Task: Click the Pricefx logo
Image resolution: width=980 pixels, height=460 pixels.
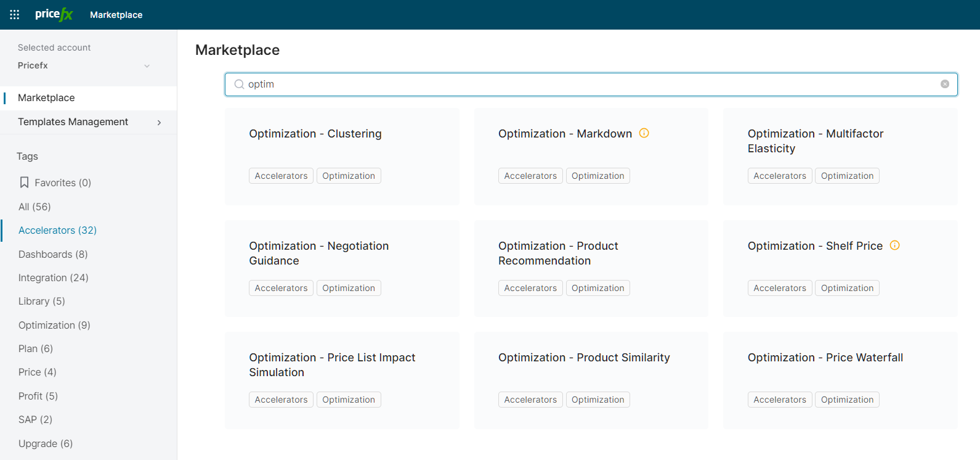Action: 54,14
